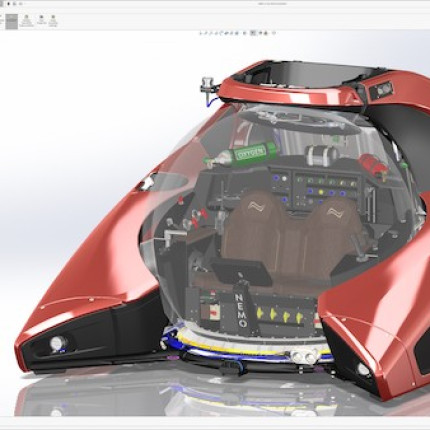This screenshot has width=430, height=430.
Task: Click the dark highlighted view toolbar icon
Action: click(253, 33)
